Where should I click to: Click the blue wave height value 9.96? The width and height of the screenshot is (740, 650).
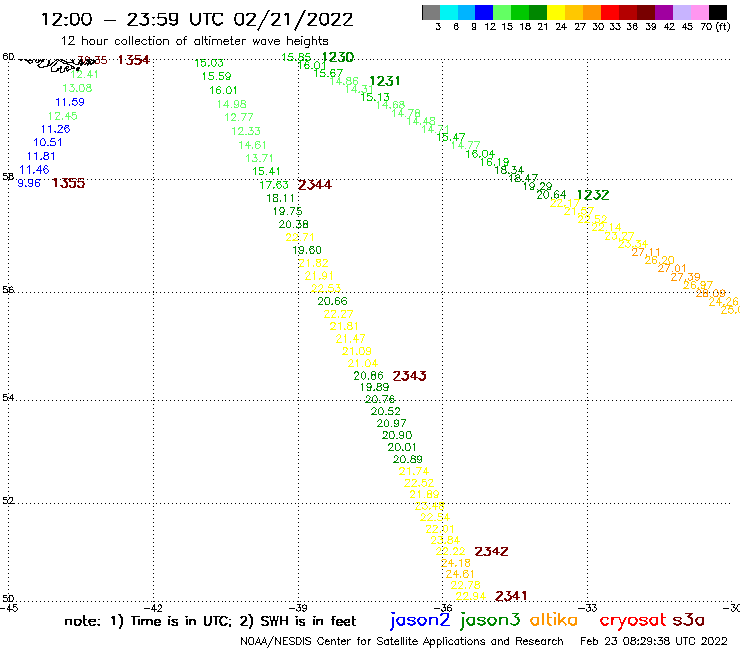29,183
